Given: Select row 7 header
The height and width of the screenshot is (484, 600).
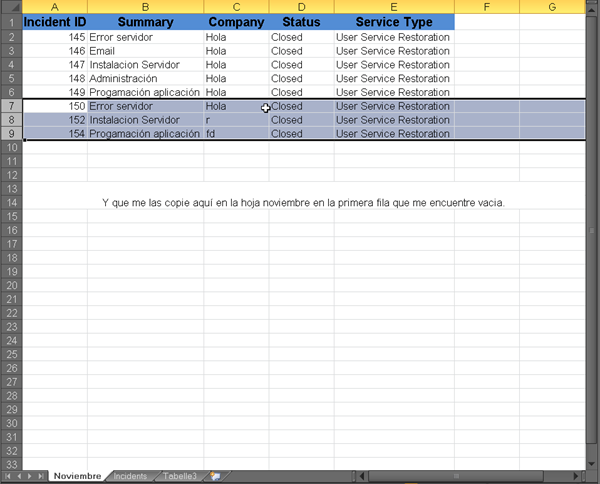Looking at the screenshot, I should [11, 106].
